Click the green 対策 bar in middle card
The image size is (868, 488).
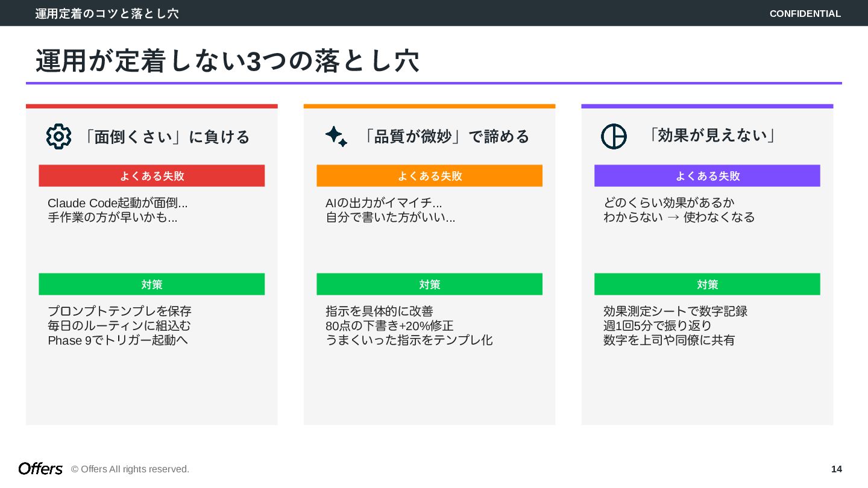click(429, 284)
